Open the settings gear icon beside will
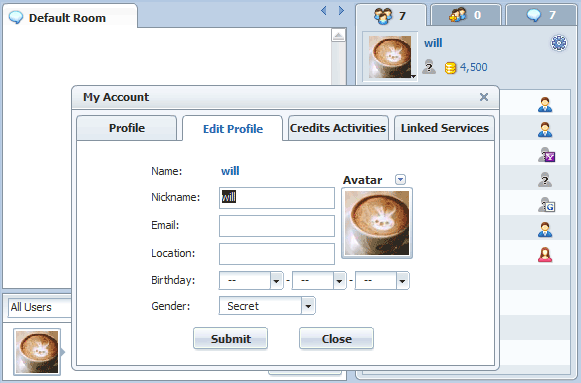This screenshot has width=581, height=383. coord(559,43)
